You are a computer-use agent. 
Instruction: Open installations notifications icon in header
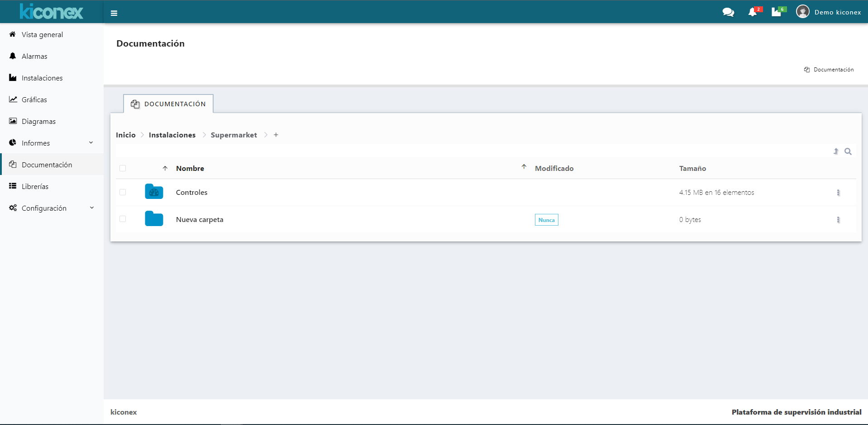click(x=777, y=12)
